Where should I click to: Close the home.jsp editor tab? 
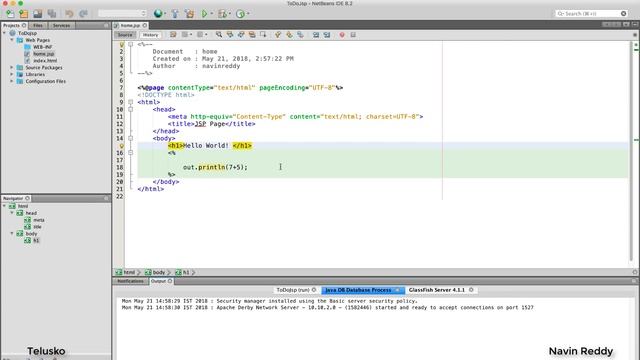(145, 25)
